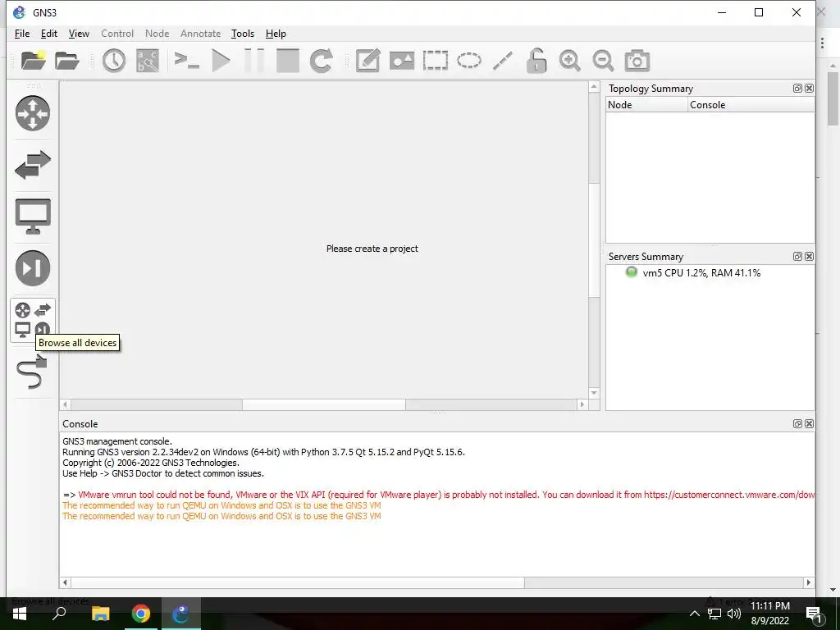This screenshot has width=840, height=630.
Task: Click the Console column header in Topology Summary
Action: [x=751, y=105]
